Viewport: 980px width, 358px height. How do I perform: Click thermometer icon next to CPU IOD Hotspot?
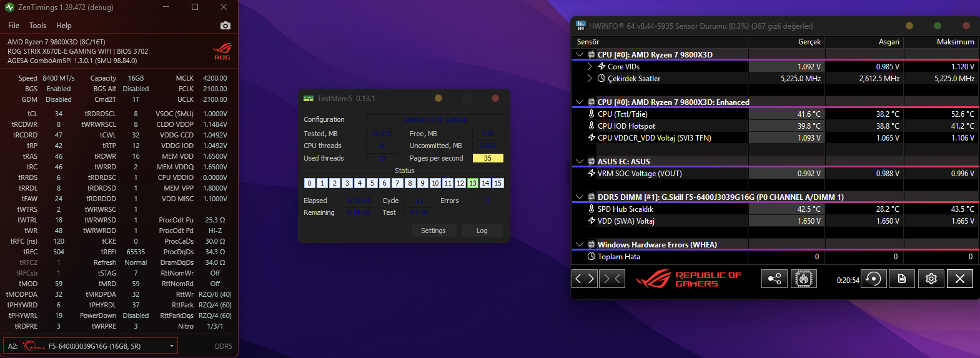coord(591,126)
